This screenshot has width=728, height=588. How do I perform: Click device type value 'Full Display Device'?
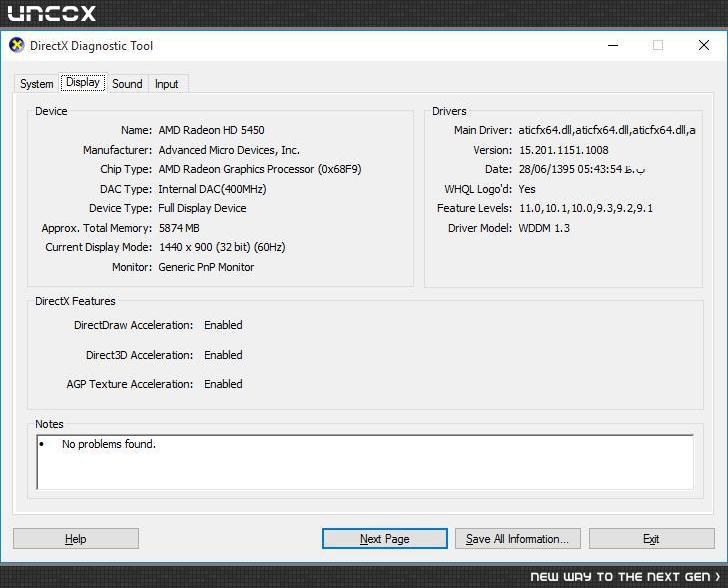(x=202, y=208)
